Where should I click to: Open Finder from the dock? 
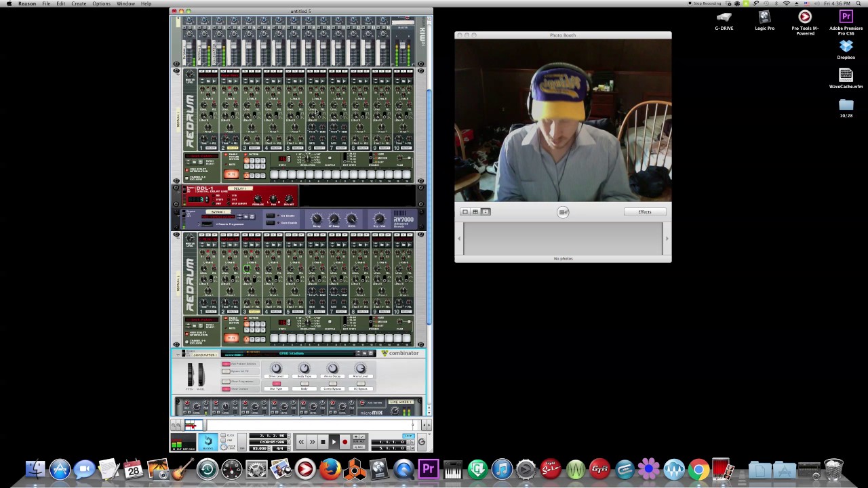pos(35,469)
